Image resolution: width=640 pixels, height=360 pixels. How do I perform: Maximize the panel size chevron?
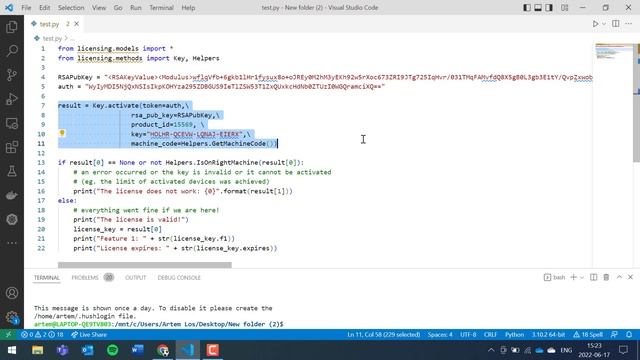[619, 278]
